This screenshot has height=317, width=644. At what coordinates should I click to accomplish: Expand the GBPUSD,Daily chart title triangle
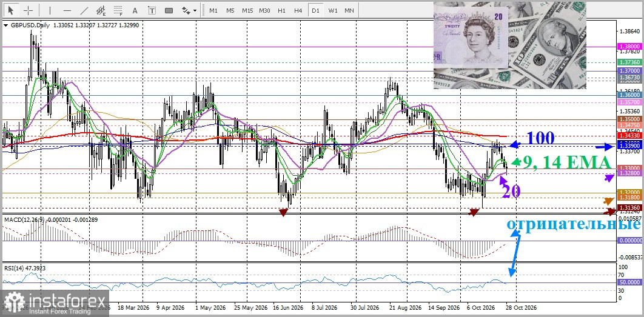click(5, 25)
